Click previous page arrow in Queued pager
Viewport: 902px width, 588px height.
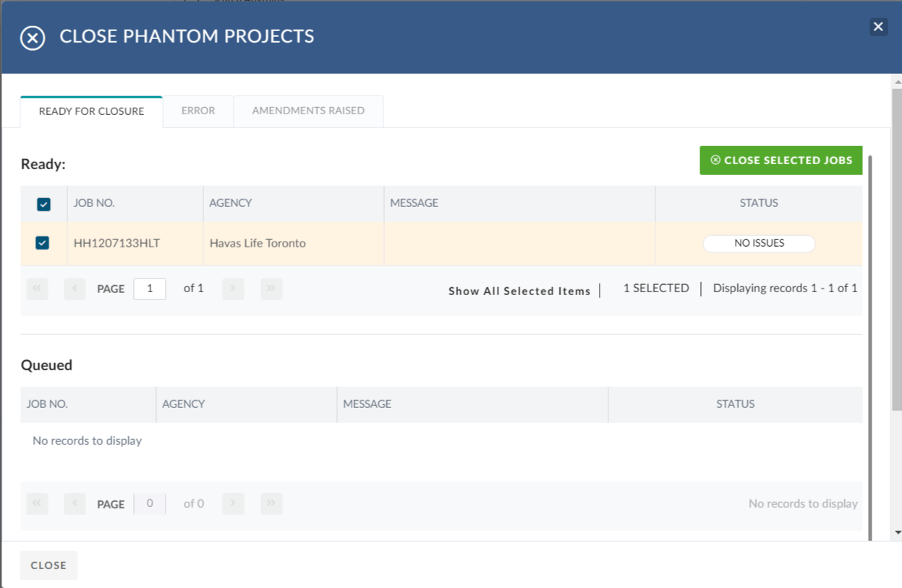[75, 504]
